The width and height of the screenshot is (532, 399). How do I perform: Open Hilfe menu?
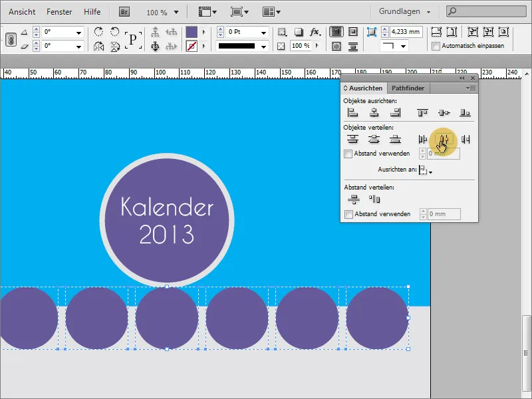pyautogui.click(x=92, y=12)
